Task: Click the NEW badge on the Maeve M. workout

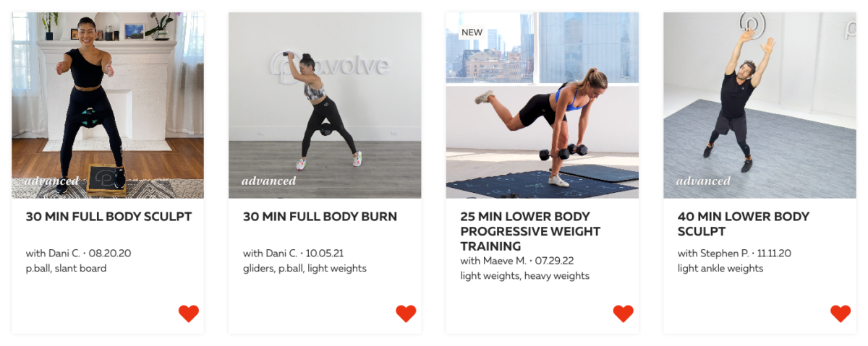Action: pyautogui.click(x=472, y=33)
